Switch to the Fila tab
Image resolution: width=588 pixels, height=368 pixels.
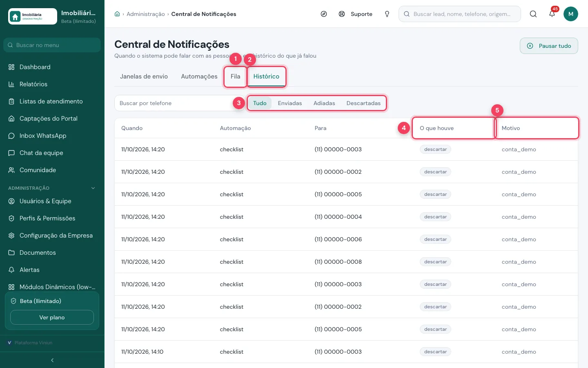point(235,76)
